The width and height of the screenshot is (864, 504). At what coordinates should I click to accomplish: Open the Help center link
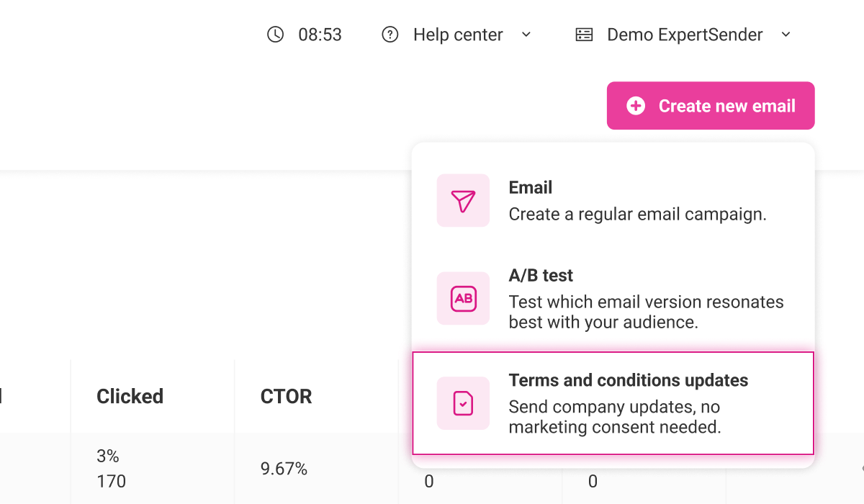(457, 34)
